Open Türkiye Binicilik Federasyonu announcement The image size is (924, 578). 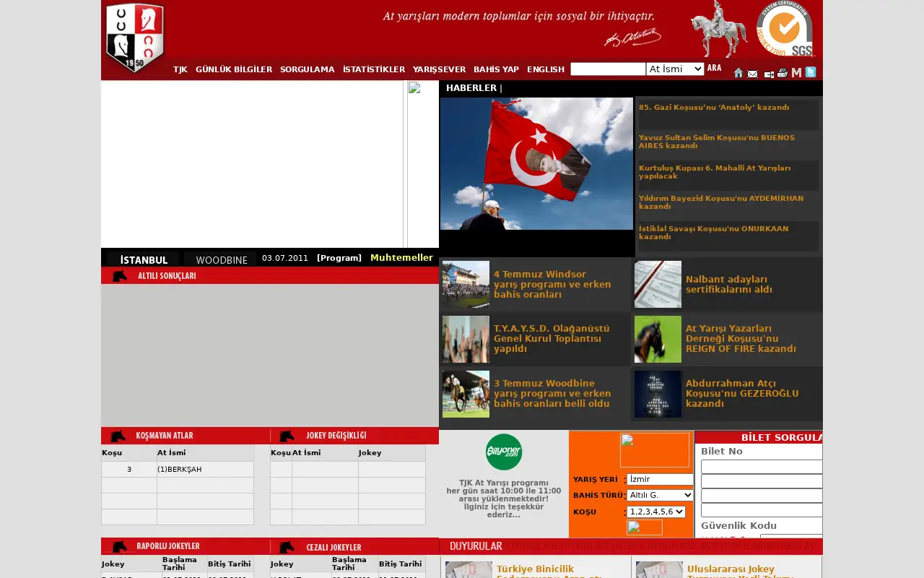point(549,571)
